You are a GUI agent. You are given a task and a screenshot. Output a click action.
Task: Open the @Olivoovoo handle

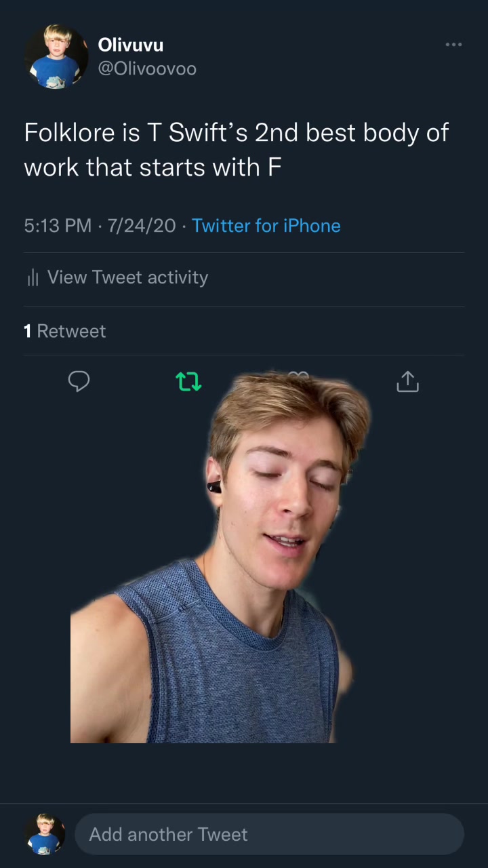147,68
